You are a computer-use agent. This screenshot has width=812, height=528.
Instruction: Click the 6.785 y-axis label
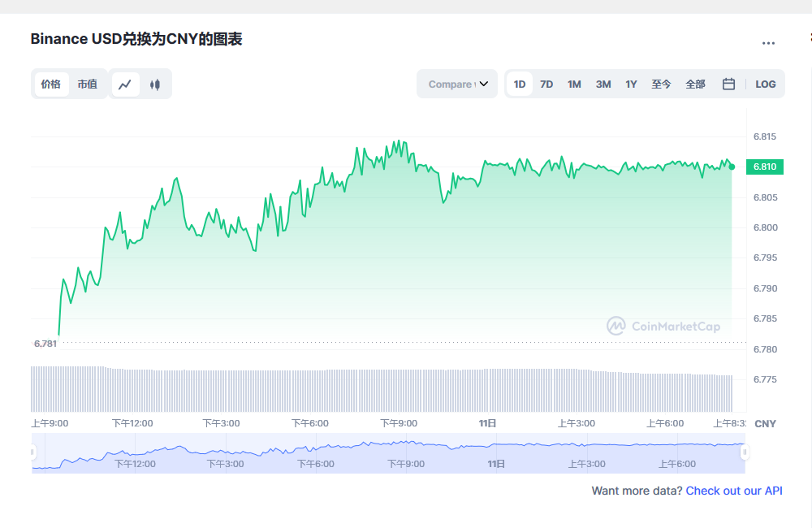[x=766, y=318]
